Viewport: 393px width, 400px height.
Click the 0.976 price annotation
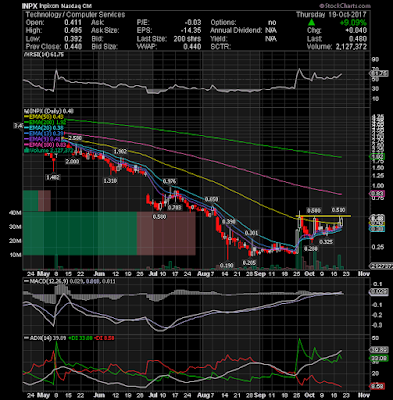[169, 181]
